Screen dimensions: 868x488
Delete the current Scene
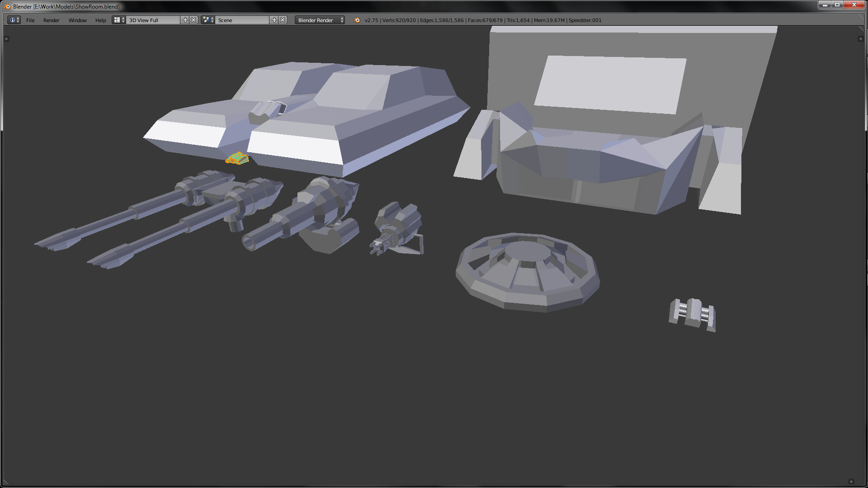coord(283,20)
